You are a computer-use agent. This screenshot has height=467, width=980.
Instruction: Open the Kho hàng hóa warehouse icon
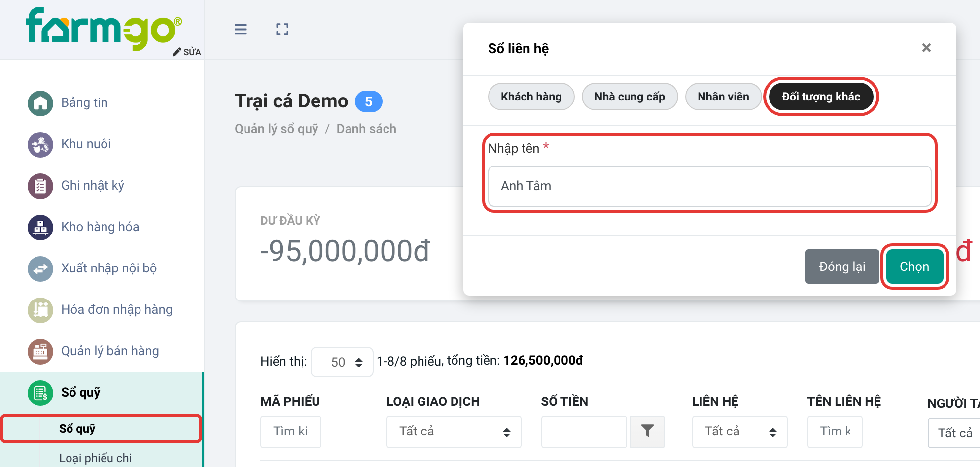click(40, 228)
